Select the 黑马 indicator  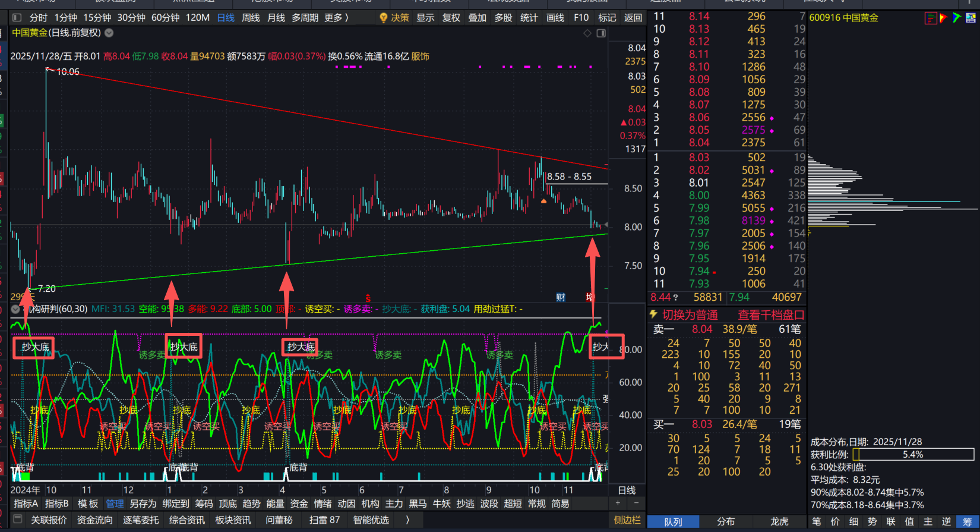[418, 503]
